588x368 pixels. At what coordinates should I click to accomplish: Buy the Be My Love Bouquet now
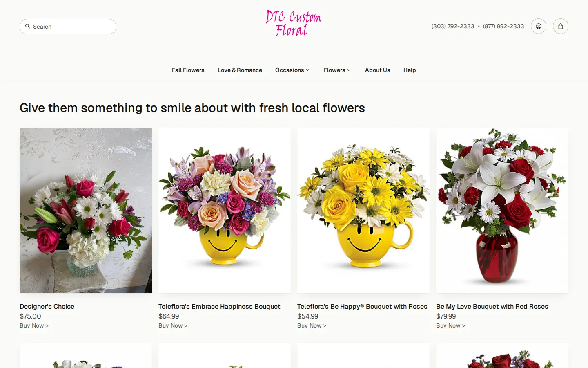click(x=451, y=325)
